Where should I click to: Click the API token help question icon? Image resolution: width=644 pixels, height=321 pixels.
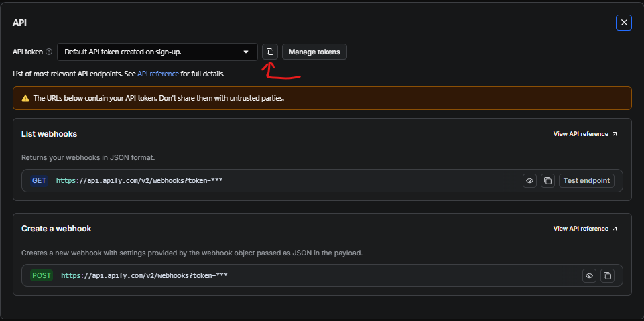tap(50, 52)
